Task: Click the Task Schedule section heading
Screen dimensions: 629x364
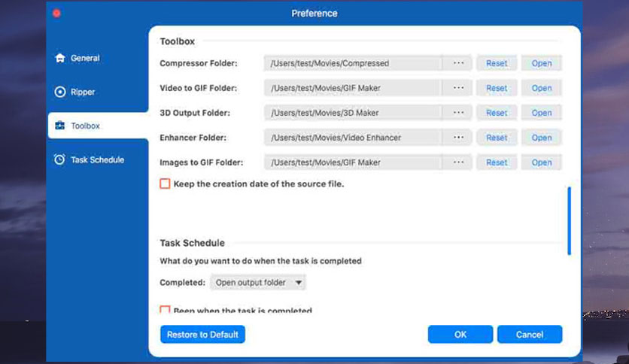Action: click(192, 243)
